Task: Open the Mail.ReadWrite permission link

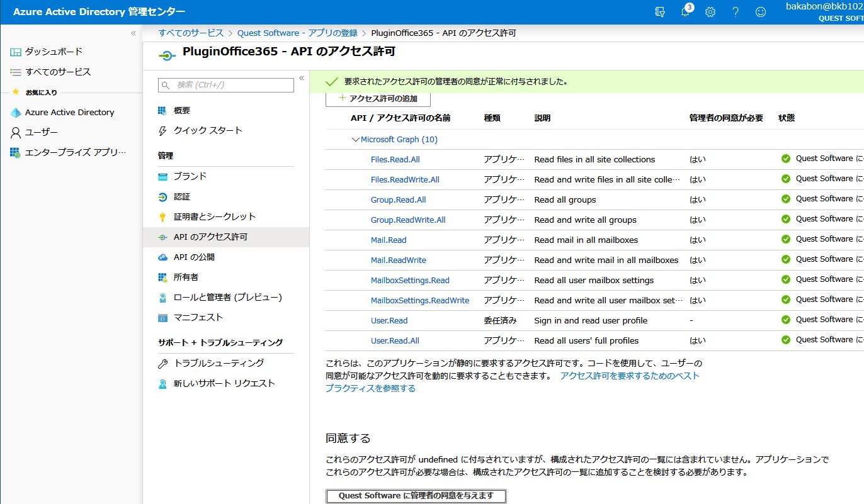Action: [398, 260]
